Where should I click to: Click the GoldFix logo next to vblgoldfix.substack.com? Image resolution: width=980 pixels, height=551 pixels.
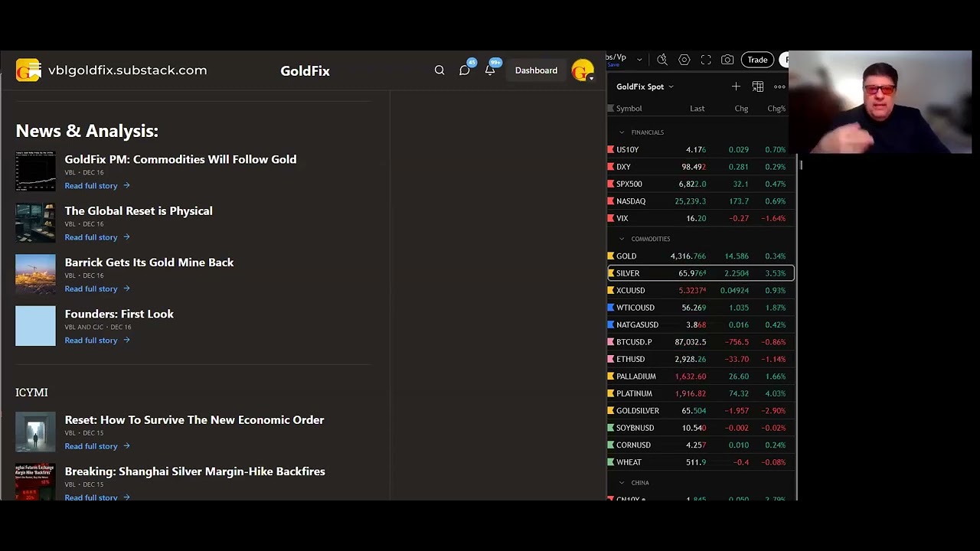click(x=28, y=70)
